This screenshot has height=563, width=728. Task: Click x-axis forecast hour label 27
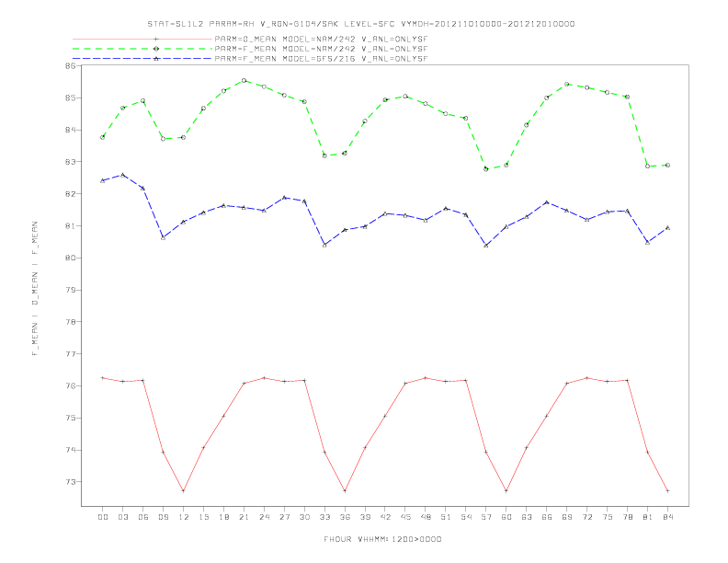pyautogui.click(x=285, y=517)
